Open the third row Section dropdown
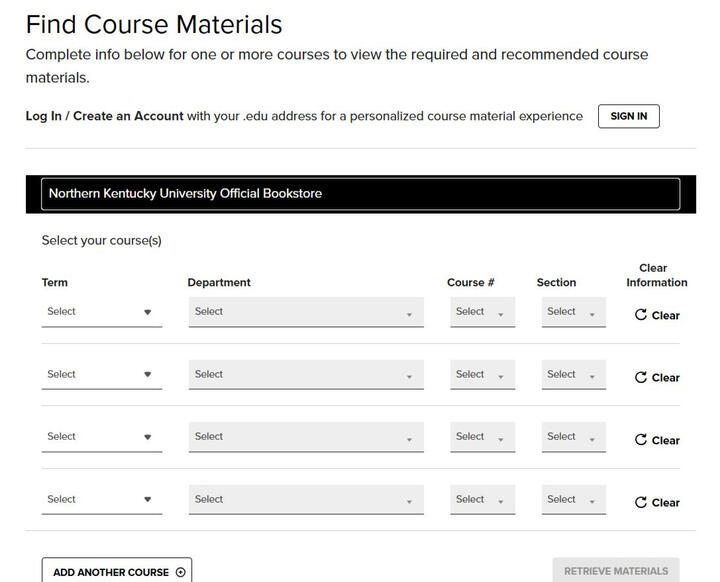 [574, 437]
